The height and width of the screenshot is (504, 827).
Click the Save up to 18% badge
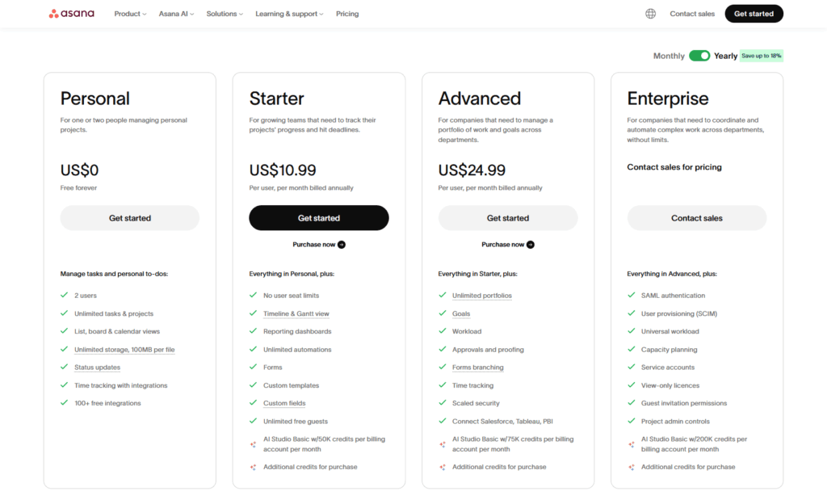point(761,56)
